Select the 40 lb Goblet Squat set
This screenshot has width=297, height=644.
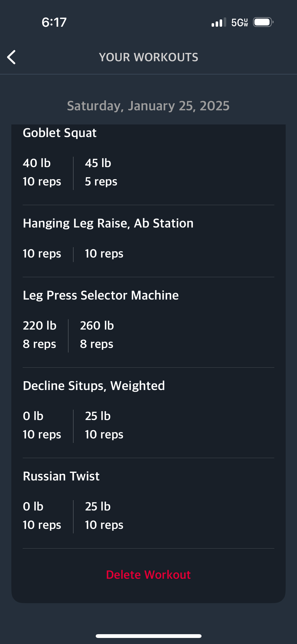click(x=42, y=172)
